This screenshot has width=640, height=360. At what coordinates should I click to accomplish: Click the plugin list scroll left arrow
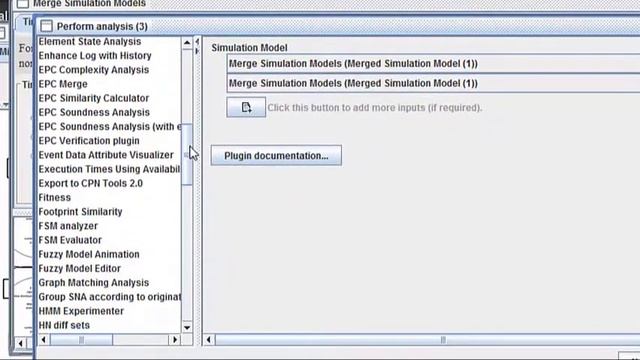click(x=44, y=340)
